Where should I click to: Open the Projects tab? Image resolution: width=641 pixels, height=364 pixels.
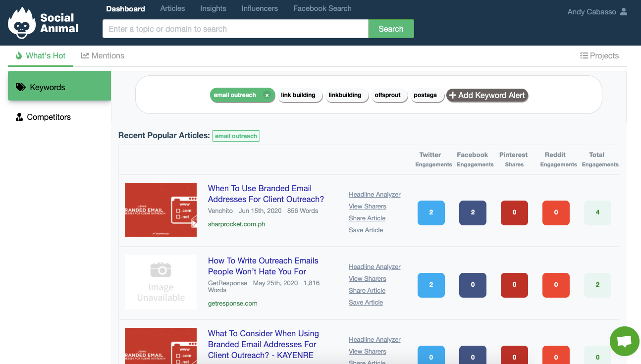click(x=599, y=55)
